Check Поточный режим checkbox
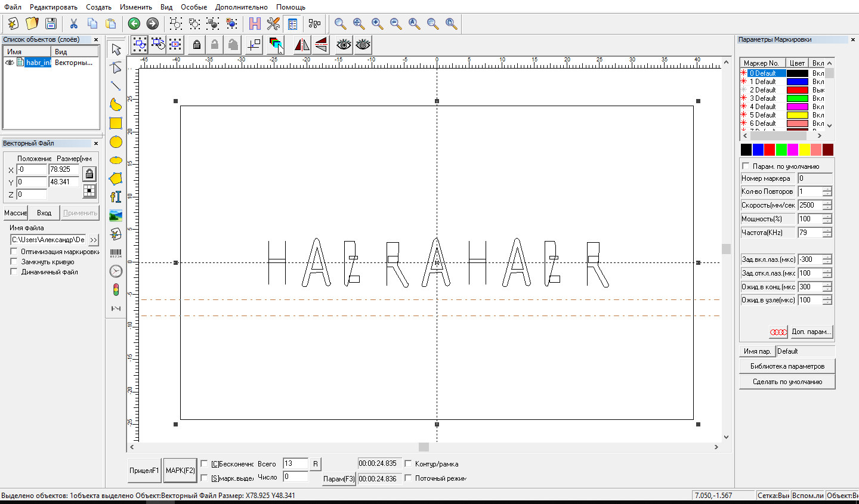The height and width of the screenshot is (504, 859). (x=409, y=478)
